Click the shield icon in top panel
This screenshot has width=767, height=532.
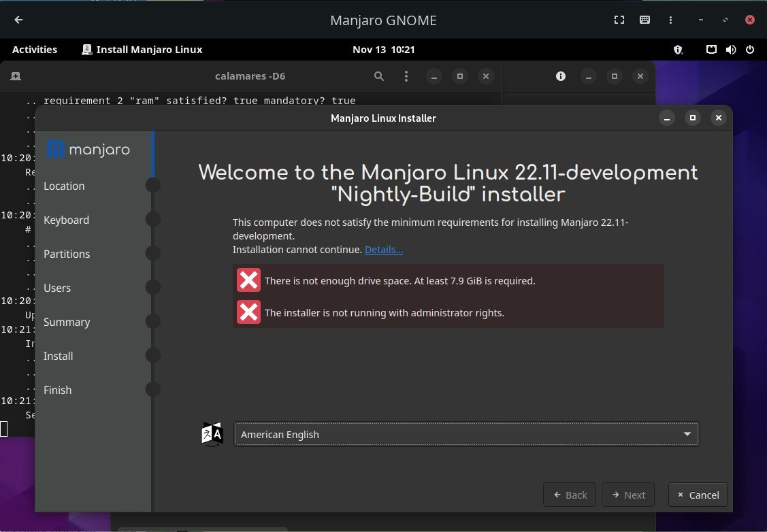click(x=678, y=50)
